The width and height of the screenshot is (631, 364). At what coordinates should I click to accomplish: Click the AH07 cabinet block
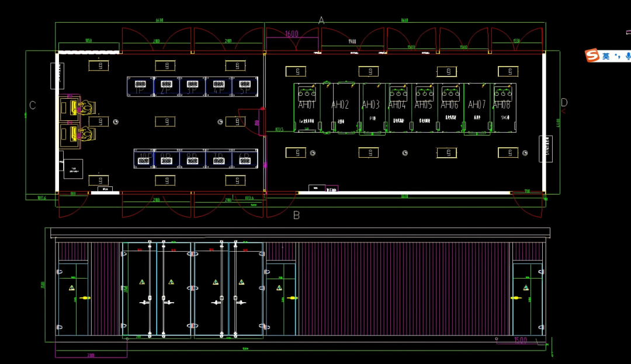point(476,104)
